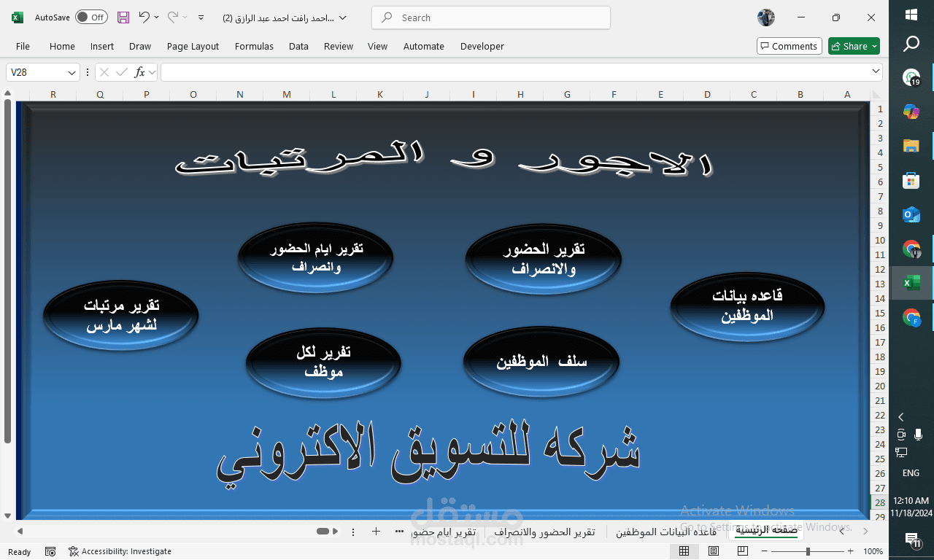Open the Automate ribbon tab
This screenshot has height=560, width=934.
coord(424,46)
